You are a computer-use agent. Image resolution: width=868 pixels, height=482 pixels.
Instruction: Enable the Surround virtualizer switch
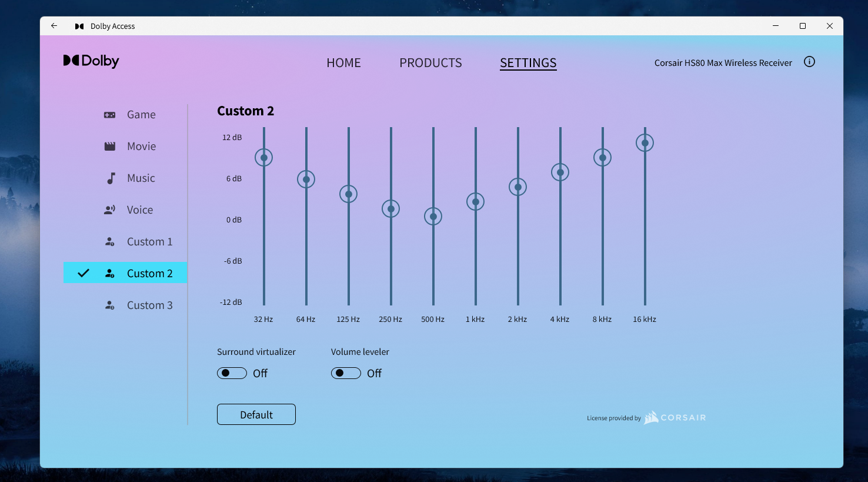(232, 373)
